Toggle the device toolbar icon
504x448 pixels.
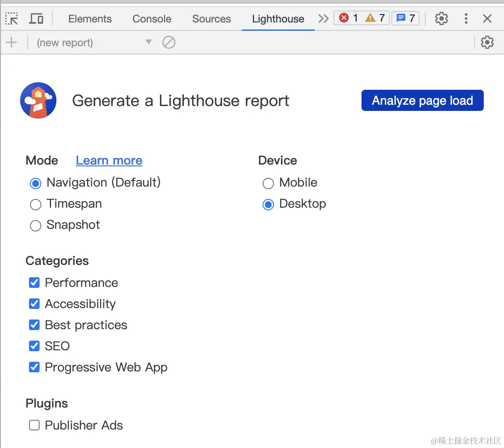coord(36,18)
